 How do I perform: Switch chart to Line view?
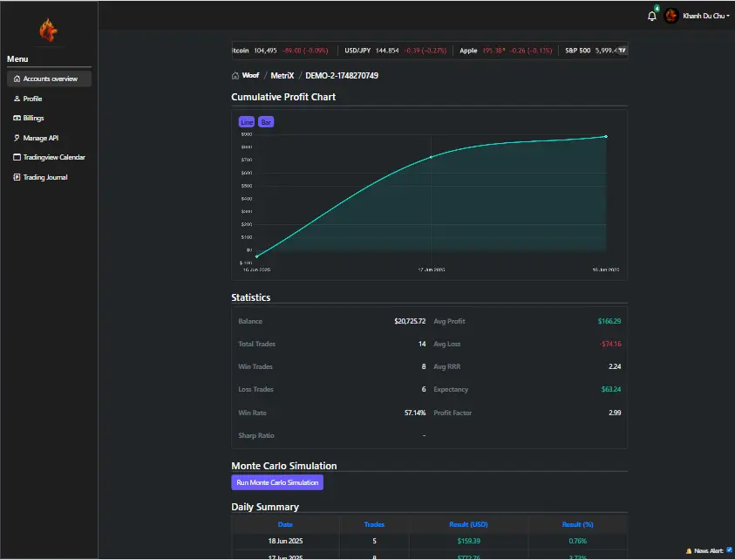(247, 122)
